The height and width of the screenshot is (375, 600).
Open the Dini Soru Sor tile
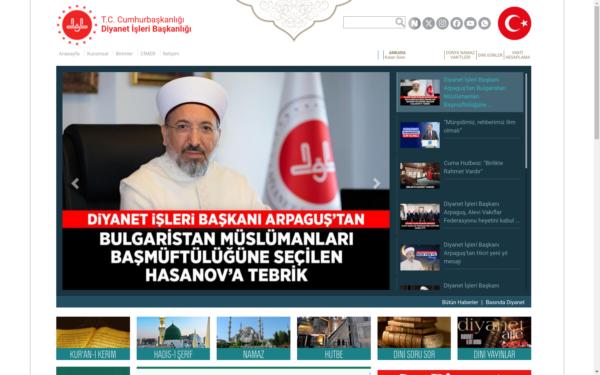coord(414,338)
